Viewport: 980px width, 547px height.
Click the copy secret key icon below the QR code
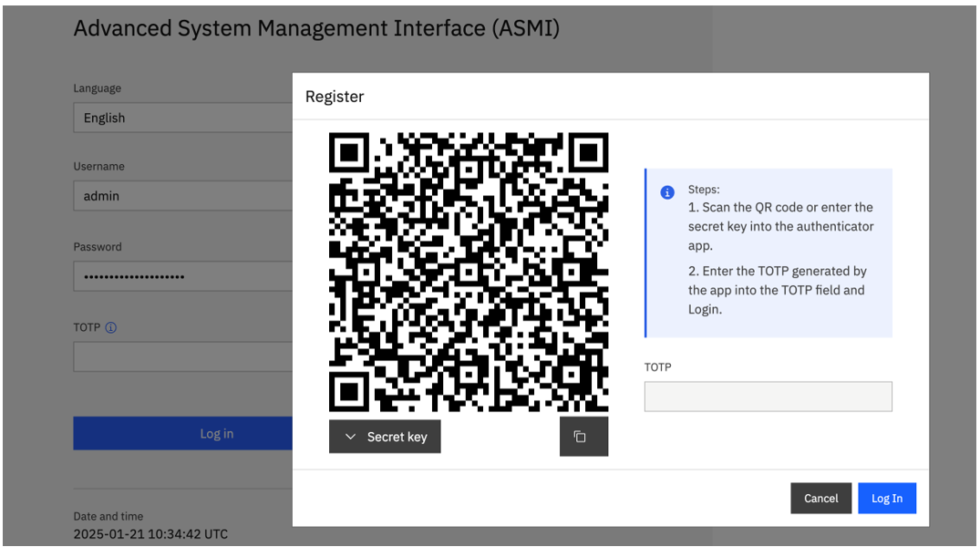tap(583, 436)
